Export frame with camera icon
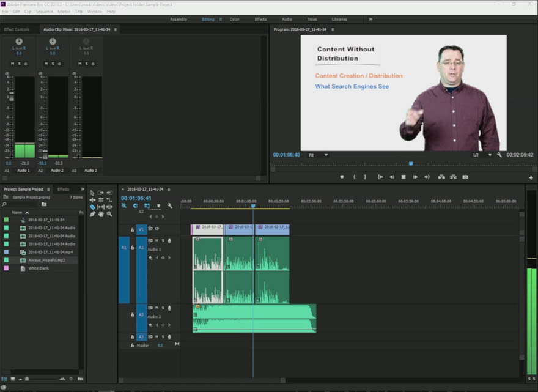 coord(465,177)
